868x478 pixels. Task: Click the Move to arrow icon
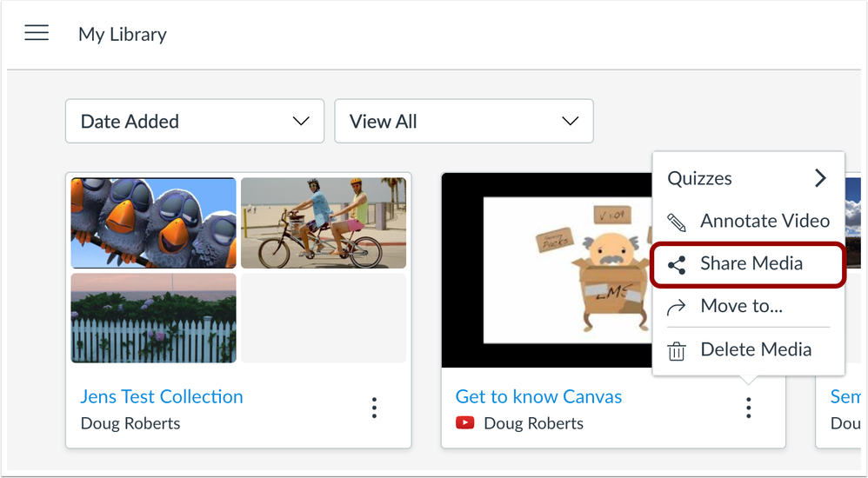[677, 307]
